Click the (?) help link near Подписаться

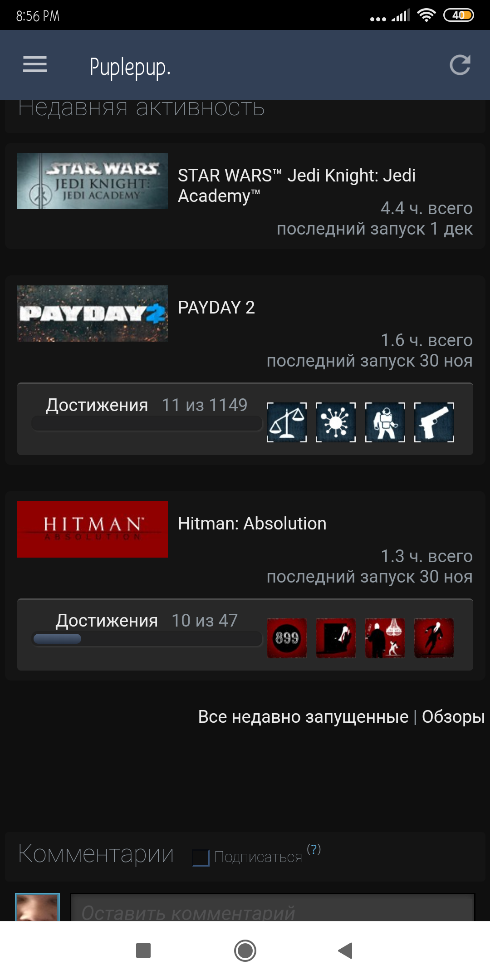[x=314, y=849]
